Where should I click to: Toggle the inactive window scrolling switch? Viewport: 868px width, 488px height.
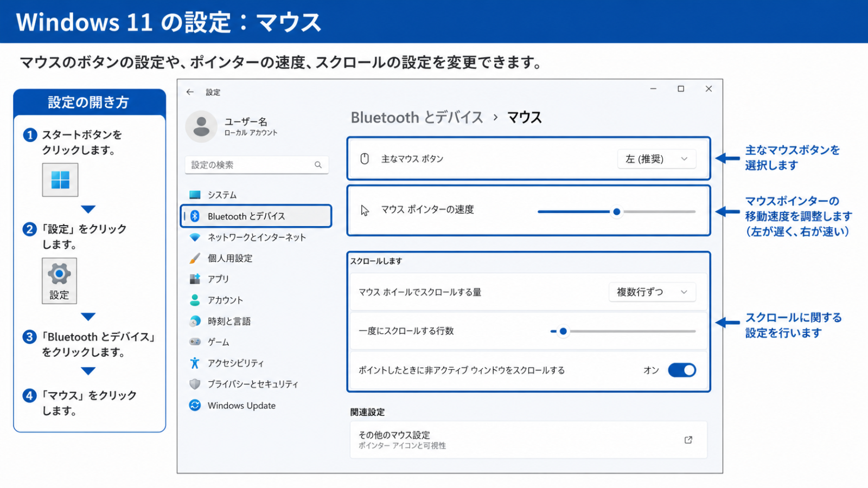682,370
